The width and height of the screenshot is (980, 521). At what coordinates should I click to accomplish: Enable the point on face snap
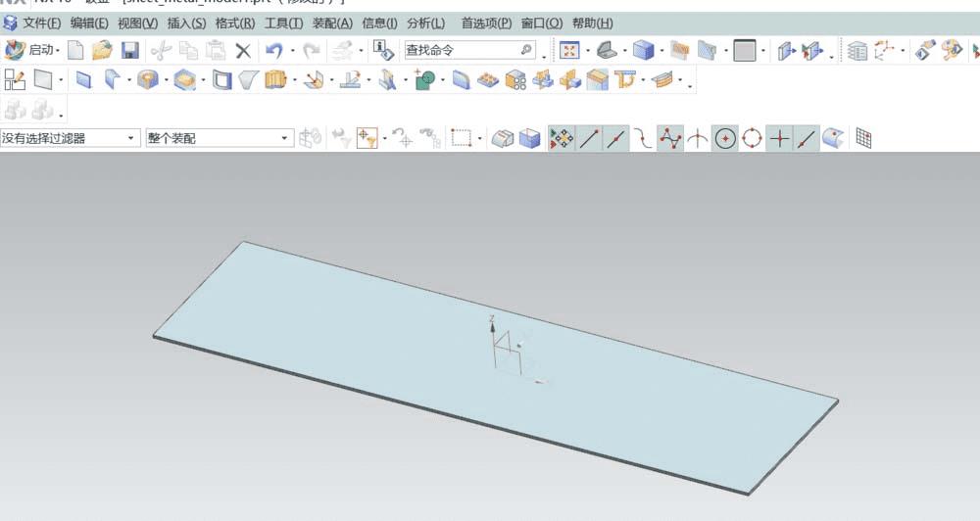[x=833, y=139]
